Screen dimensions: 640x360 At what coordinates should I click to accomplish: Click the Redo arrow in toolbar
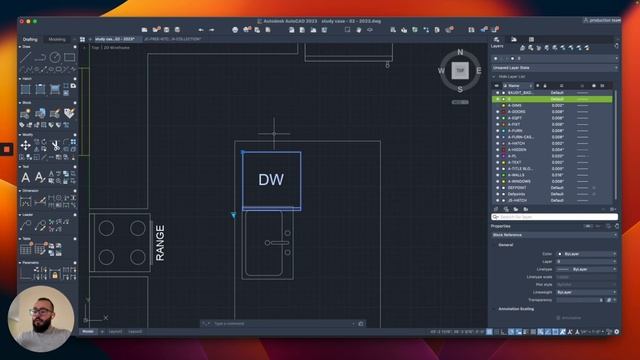pyautogui.click(x=211, y=30)
